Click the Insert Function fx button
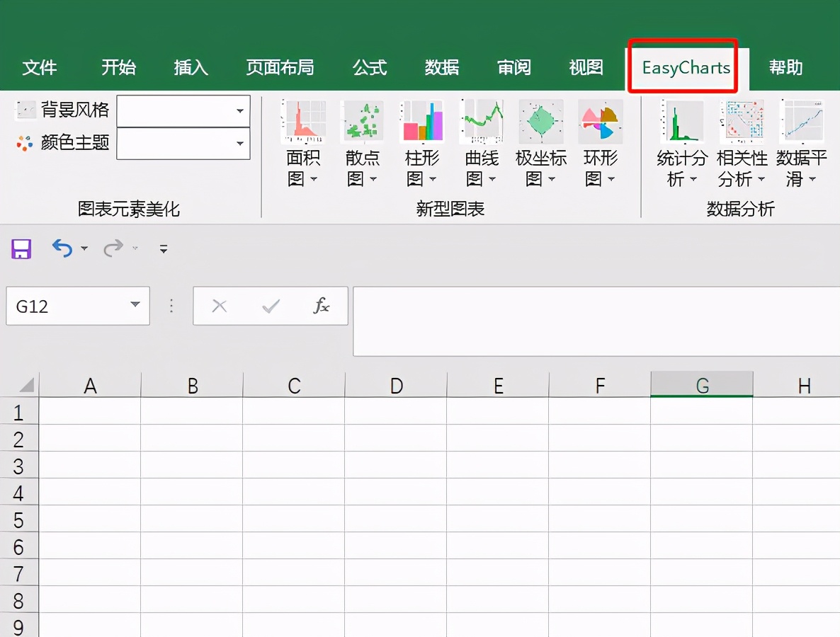The image size is (840, 637). click(x=322, y=306)
